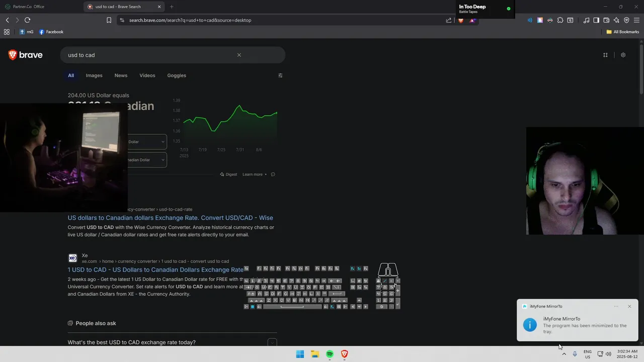This screenshot has width=644, height=362.
Task: Dismiss the iMyFone MirrorTo notification
Action: (629, 306)
